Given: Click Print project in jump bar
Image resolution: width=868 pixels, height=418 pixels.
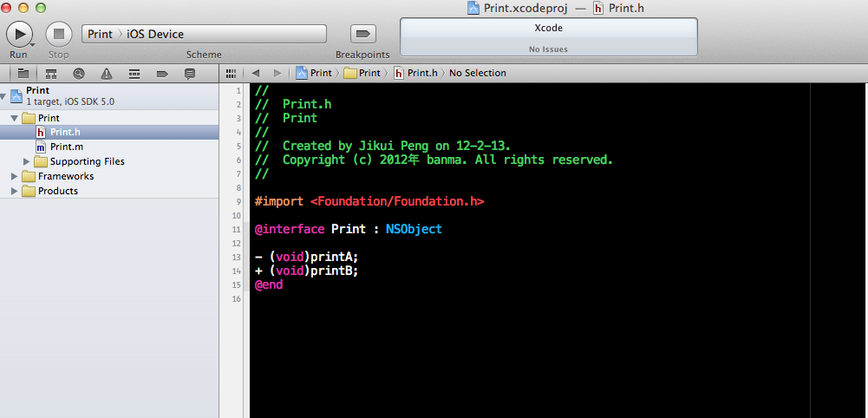Looking at the screenshot, I should coord(314,73).
